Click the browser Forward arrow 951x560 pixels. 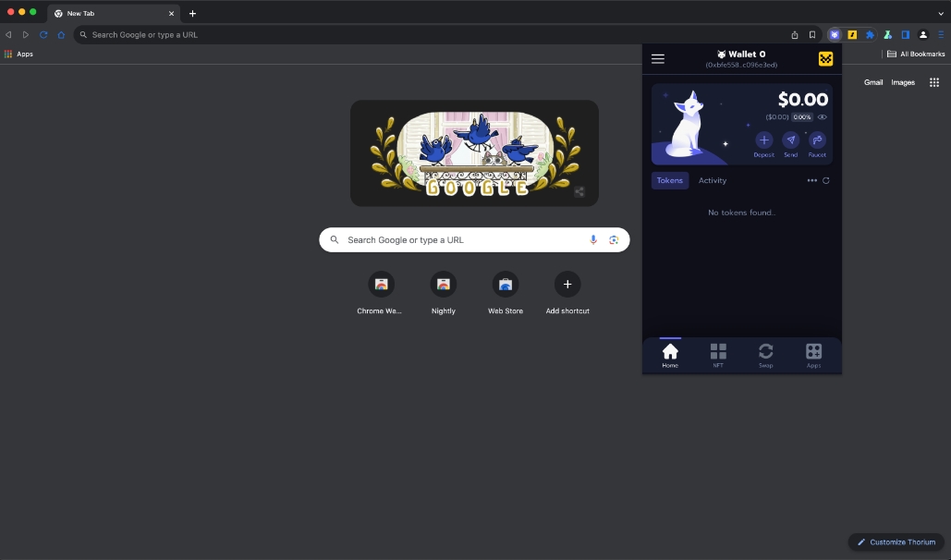26,34
